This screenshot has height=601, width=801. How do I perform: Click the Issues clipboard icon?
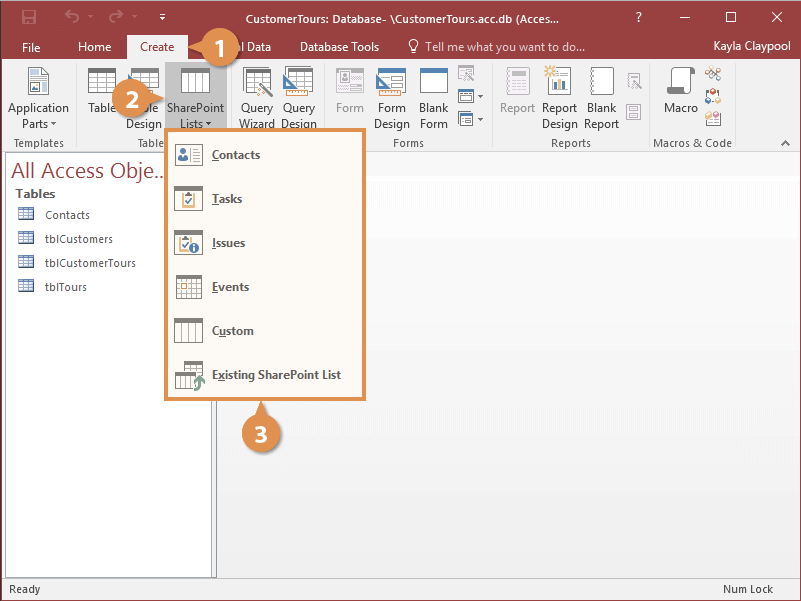pos(189,243)
